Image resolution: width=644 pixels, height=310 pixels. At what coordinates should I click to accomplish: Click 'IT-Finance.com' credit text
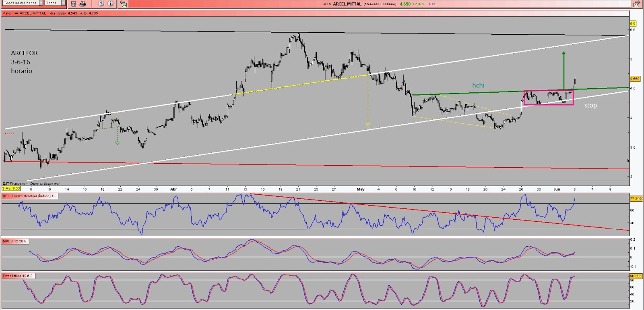click(17, 183)
